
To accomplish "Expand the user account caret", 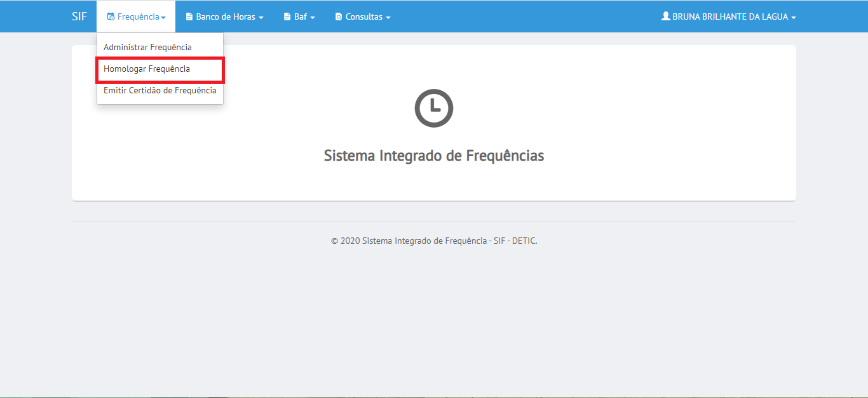I will tap(794, 18).
